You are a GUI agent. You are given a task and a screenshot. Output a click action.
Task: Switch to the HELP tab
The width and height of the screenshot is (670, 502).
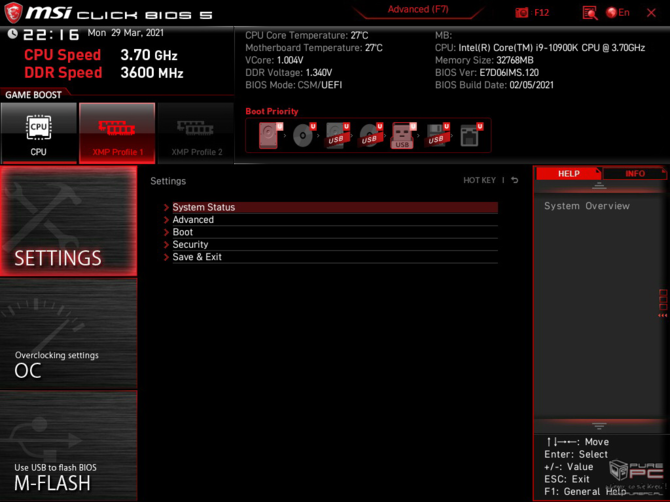(x=568, y=173)
